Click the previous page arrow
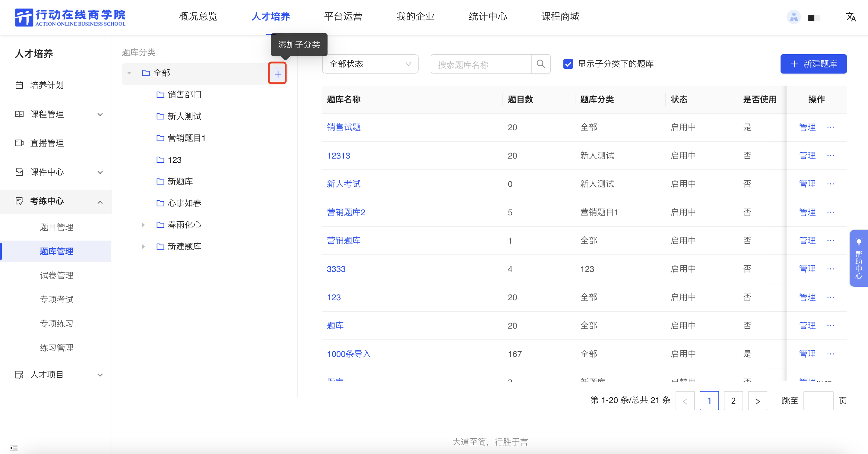 click(685, 401)
